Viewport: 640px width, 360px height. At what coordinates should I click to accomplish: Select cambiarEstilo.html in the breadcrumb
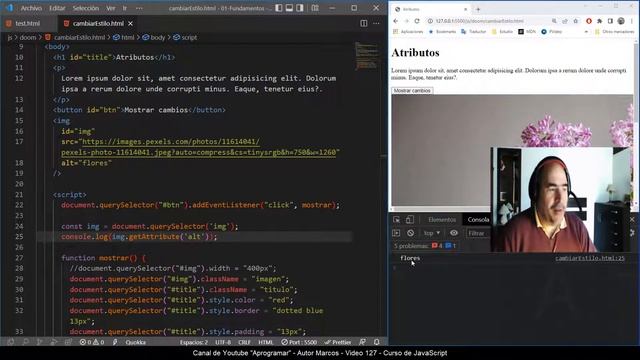coord(80,38)
